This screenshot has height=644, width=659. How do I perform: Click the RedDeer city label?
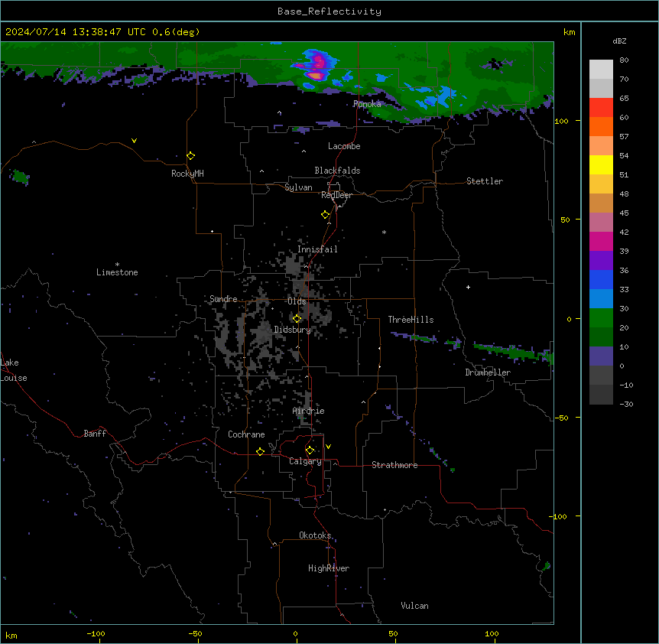coord(336,195)
